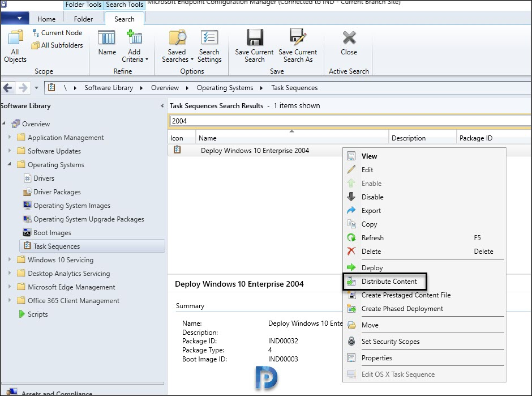Switch to the Folder ribbon tab
532x396 pixels.
[x=83, y=19]
